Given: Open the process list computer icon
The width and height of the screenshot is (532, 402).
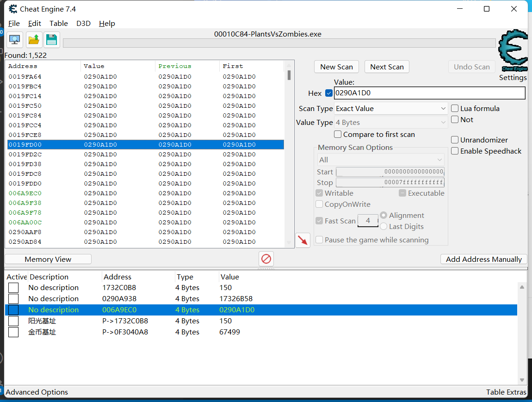Looking at the screenshot, I should (x=15, y=40).
